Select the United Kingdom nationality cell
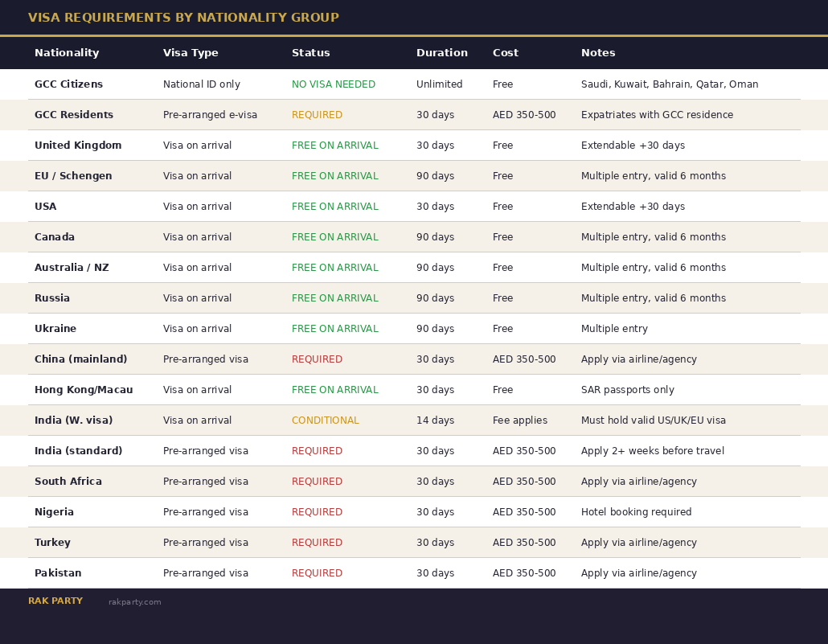The width and height of the screenshot is (828, 644). 78,146
